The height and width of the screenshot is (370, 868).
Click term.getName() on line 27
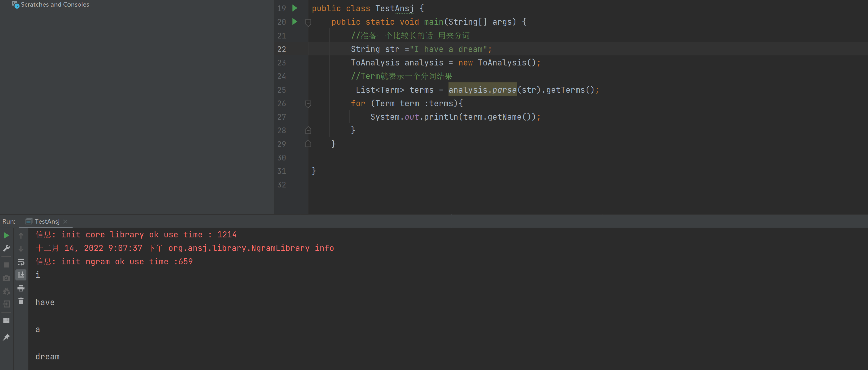(x=497, y=117)
